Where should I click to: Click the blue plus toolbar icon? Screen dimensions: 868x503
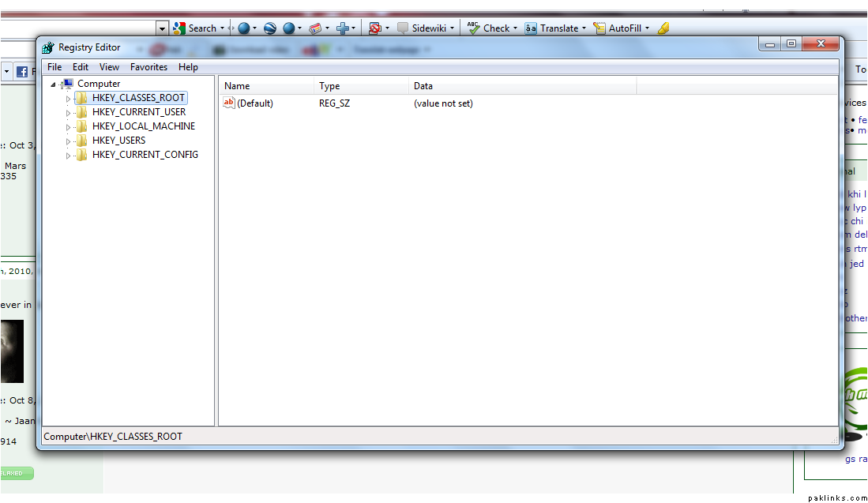click(x=343, y=28)
